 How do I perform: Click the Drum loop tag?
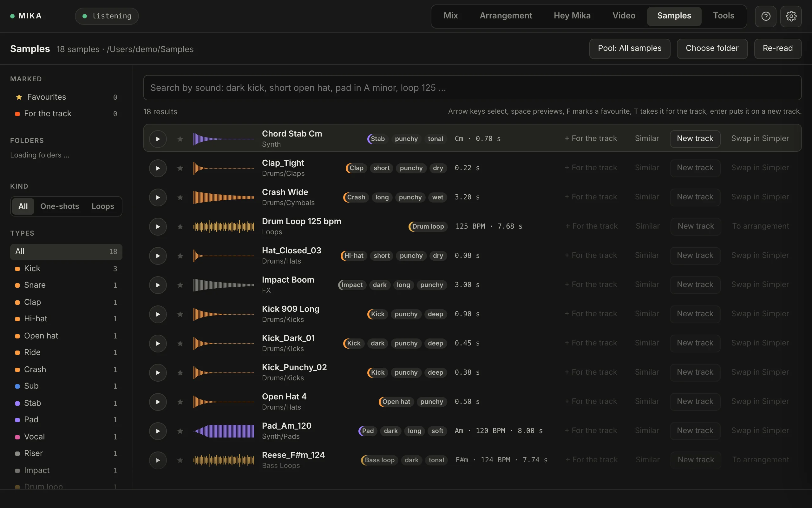(x=428, y=226)
